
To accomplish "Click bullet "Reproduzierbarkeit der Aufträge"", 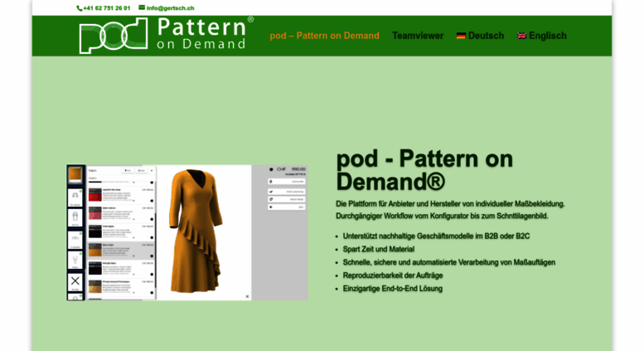I will [393, 275].
